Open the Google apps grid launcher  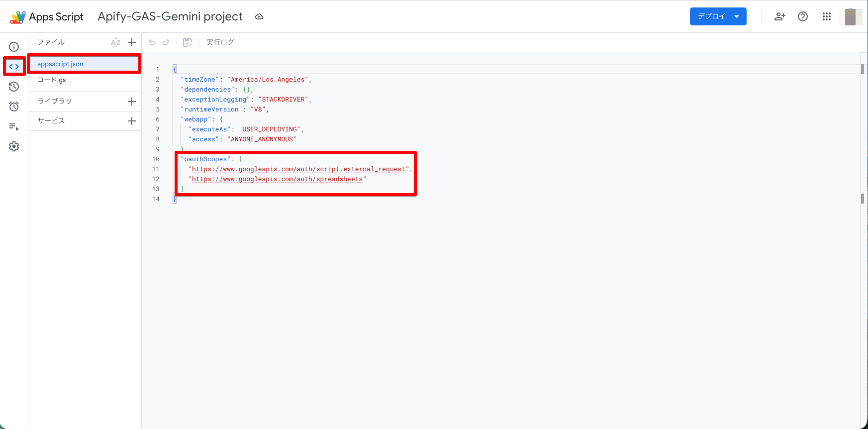coord(827,16)
